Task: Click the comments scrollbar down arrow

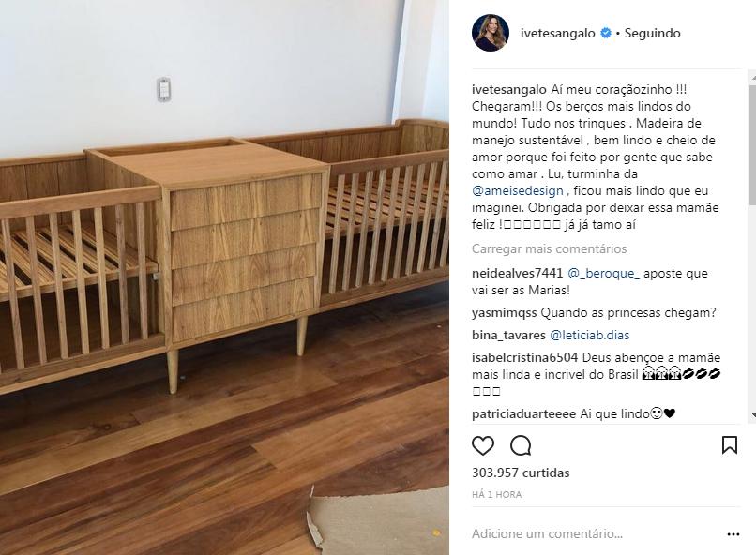Action: [752, 414]
